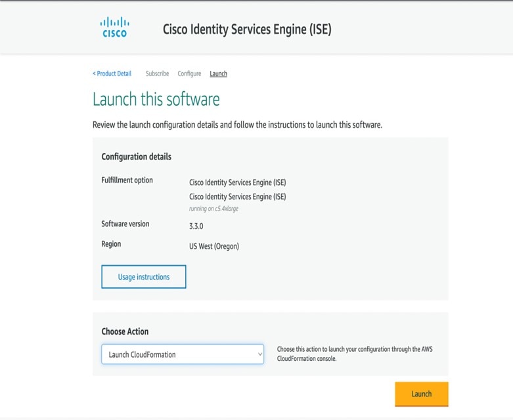This screenshot has height=420, width=513.
Task: Expand the Launch CloudFormation dropdown
Action: coord(183,354)
